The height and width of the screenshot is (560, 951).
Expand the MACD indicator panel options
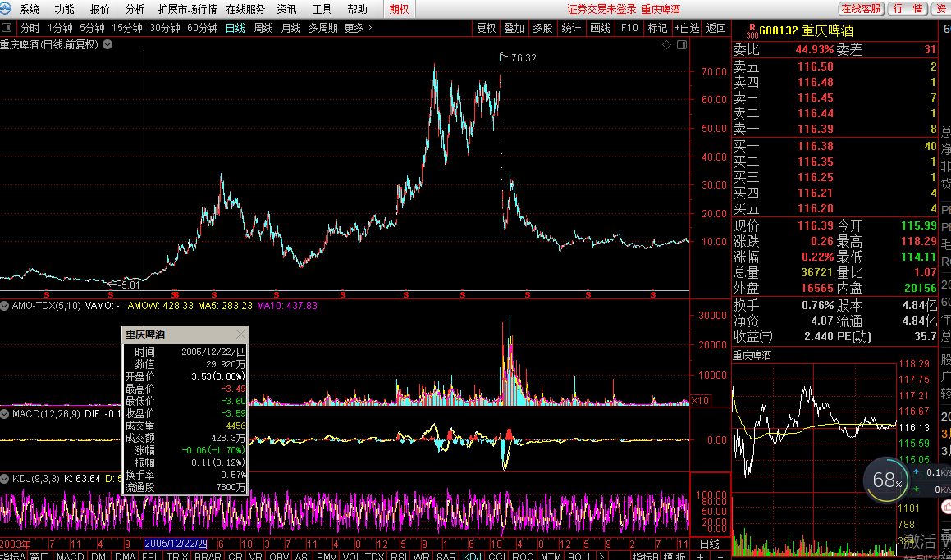click(x=6, y=414)
